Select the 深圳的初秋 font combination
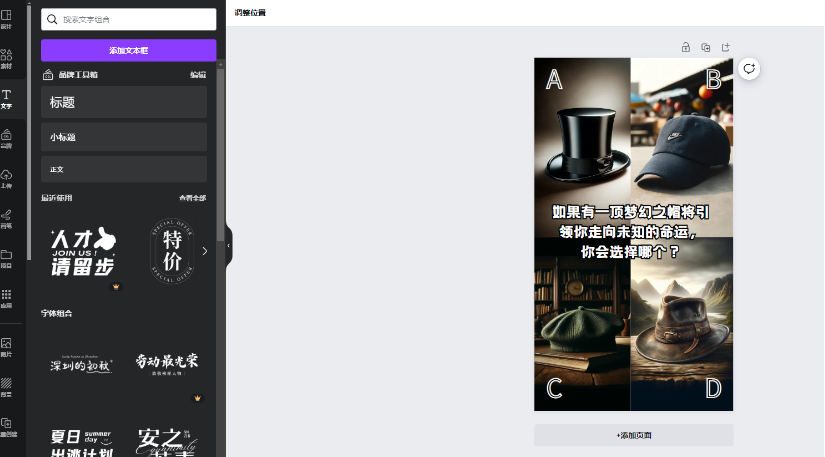Image resolution: width=825 pixels, height=457 pixels. [81, 364]
